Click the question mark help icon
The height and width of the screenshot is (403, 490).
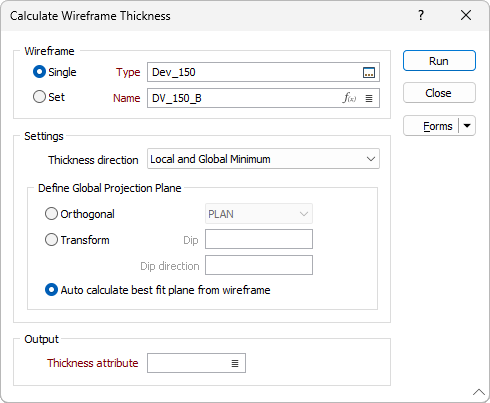tap(421, 15)
